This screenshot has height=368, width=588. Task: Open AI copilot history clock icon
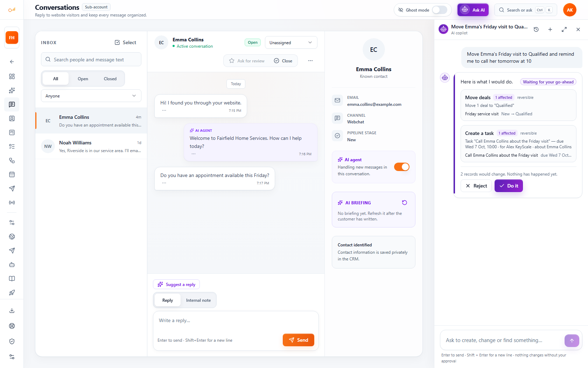pos(536,29)
